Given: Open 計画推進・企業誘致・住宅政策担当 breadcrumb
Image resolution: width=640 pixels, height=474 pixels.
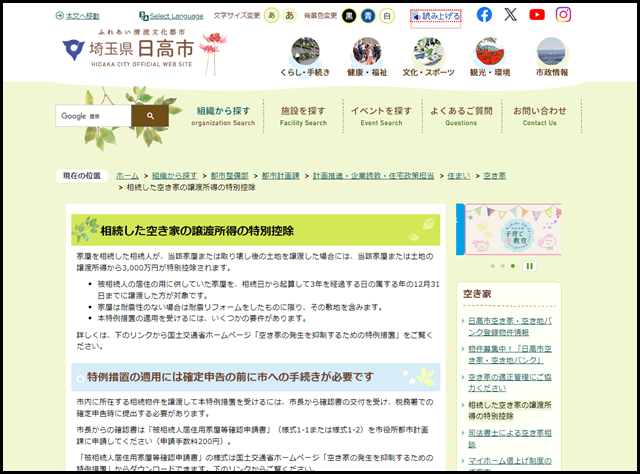Looking at the screenshot, I should [373, 176].
